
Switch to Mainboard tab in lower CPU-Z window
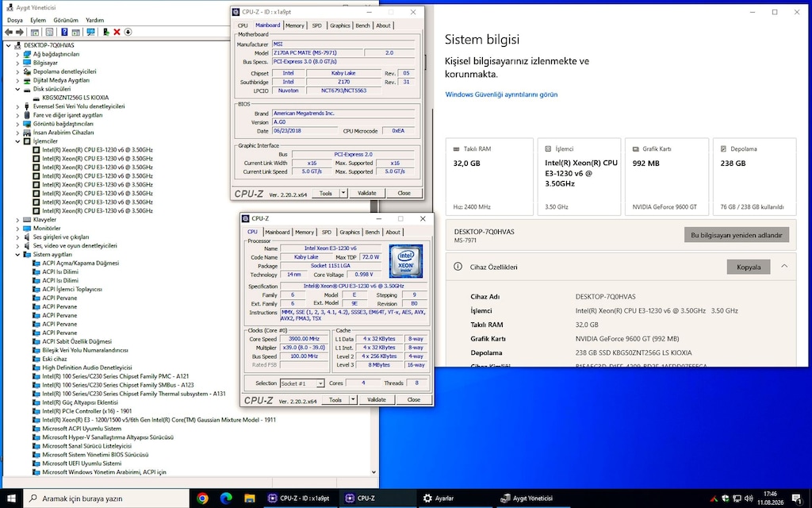coord(278,233)
